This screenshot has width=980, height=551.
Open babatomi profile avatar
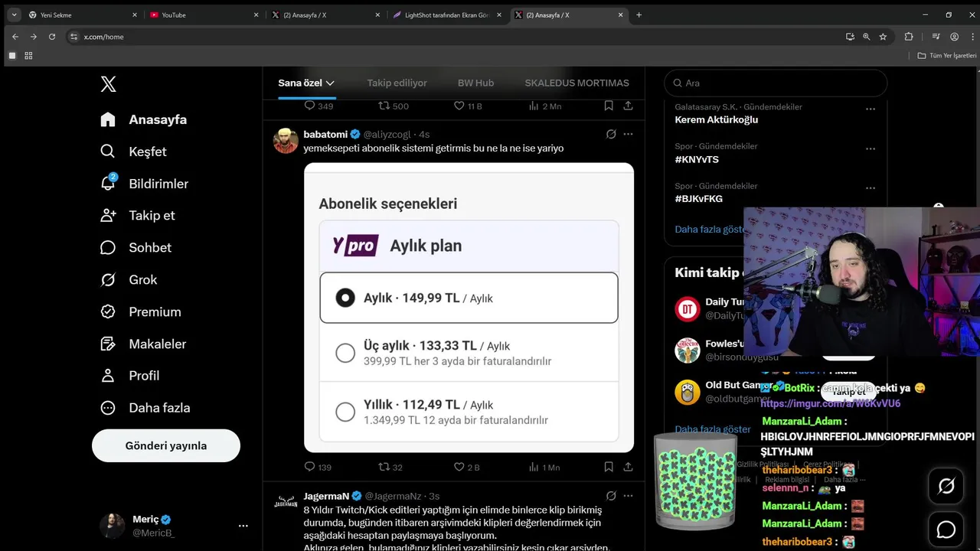coord(286,141)
